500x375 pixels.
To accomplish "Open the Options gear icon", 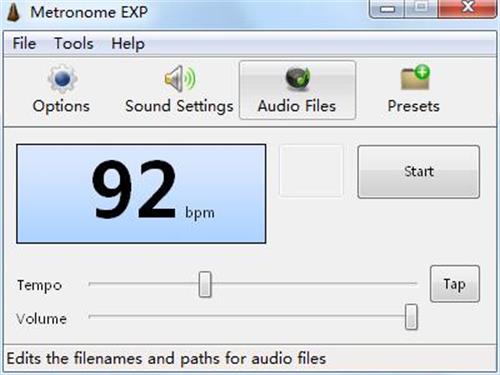I will point(62,79).
